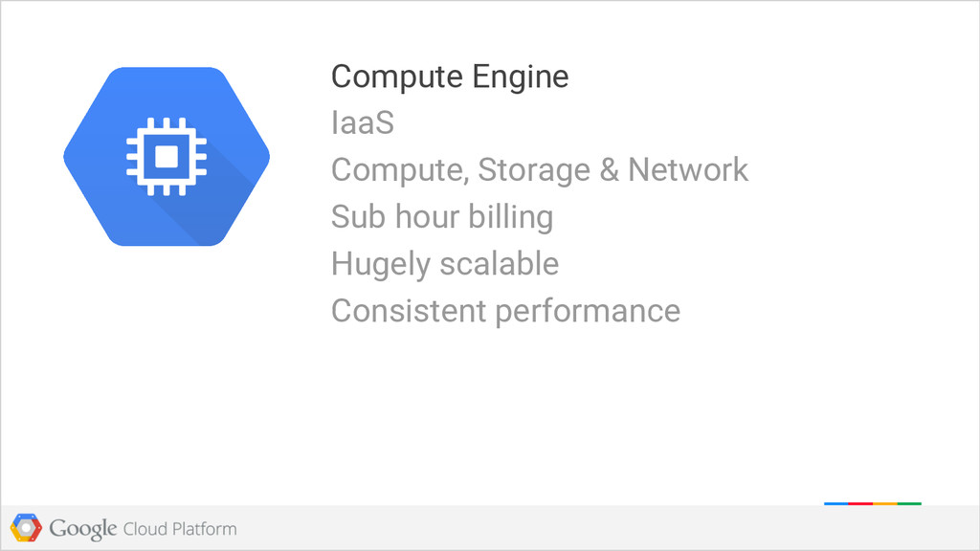Click the word 'Storage' in the bullet list
This screenshot has height=551, width=980.
point(534,170)
